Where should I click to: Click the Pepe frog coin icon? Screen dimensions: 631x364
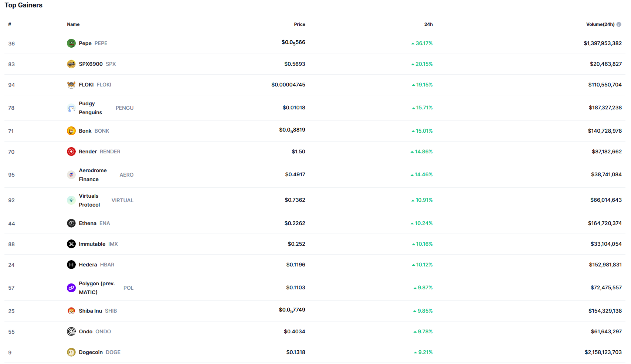pyautogui.click(x=71, y=43)
